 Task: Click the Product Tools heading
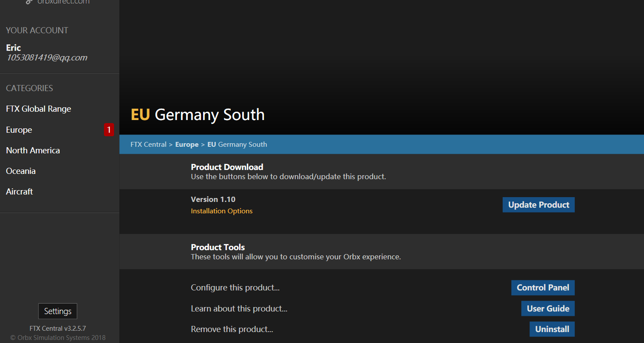(218, 247)
